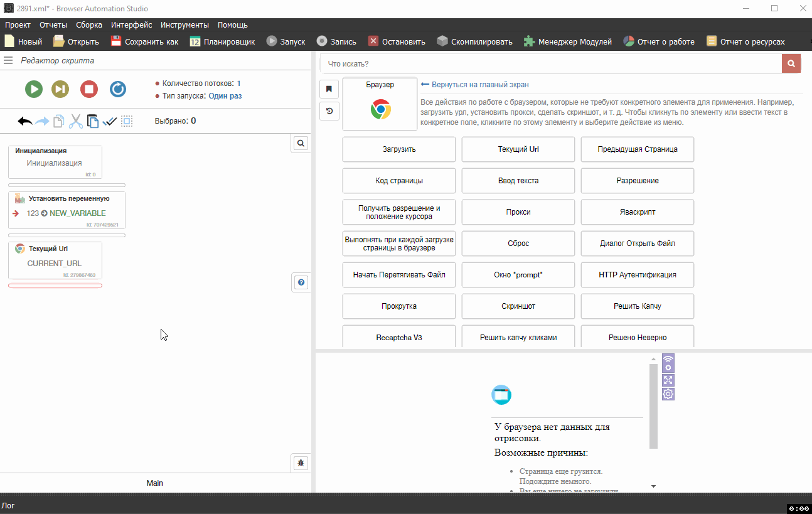This screenshot has height=514, width=812.
Task: Open the browser settings gear icon
Action: pyautogui.click(x=668, y=394)
